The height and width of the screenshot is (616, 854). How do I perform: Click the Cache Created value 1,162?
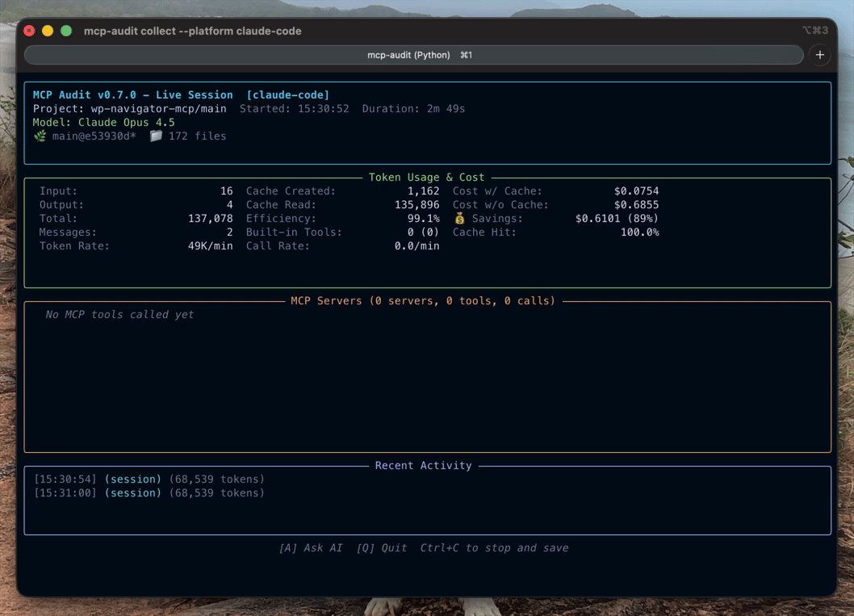click(423, 191)
